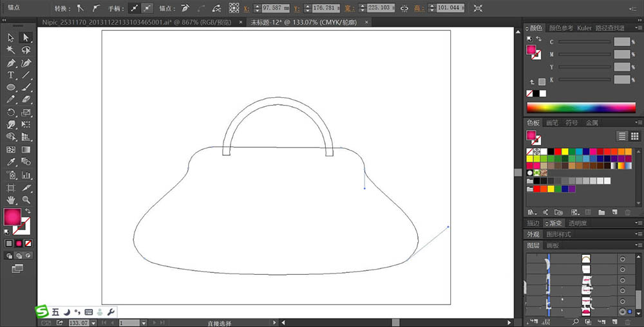Switch to the 画笔 tab
Image resolution: width=644 pixels, height=327 pixels.
coord(553,123)
